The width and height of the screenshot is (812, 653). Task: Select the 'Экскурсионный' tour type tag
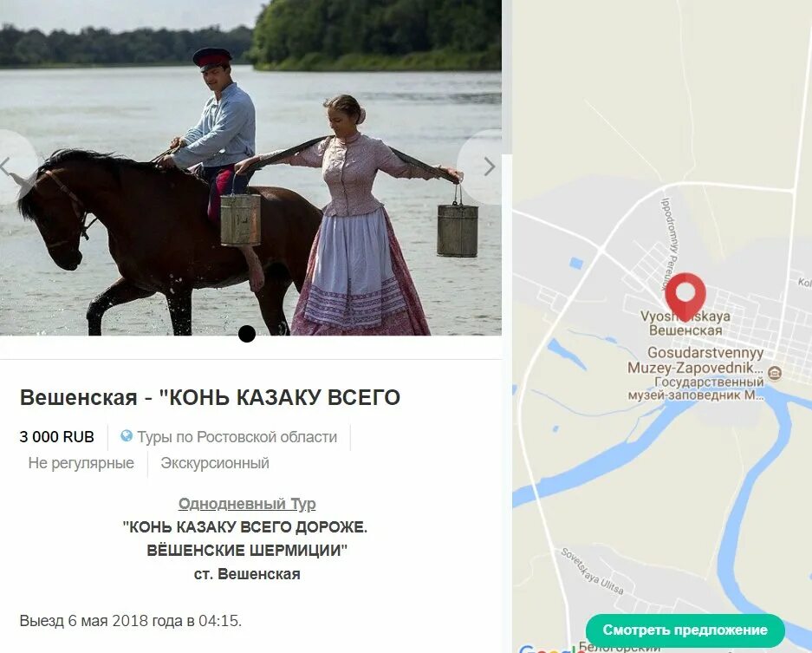click(x=215, y=463)
